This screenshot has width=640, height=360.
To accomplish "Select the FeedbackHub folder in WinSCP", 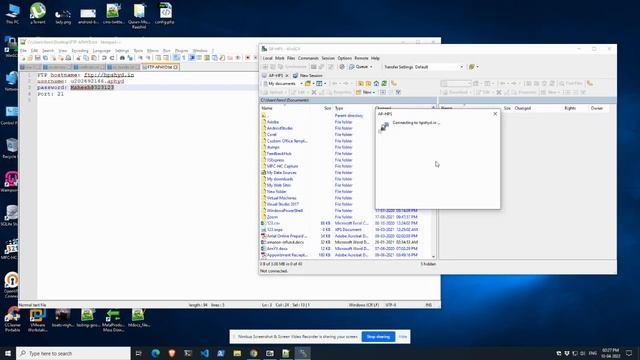I will click(x=279, y=153).
